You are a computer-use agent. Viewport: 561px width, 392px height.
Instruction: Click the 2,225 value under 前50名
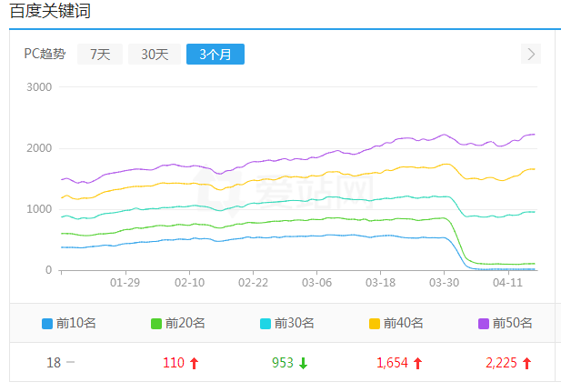click(x=501, y=363)
